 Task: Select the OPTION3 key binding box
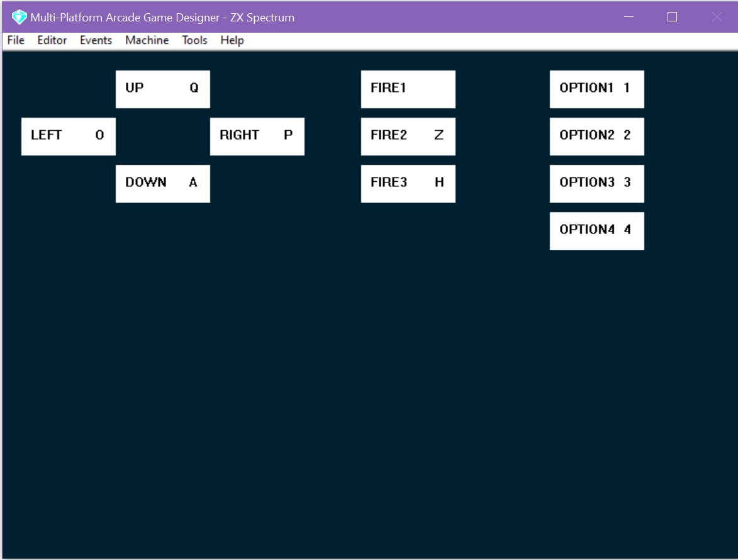click(x=597, y=184)
